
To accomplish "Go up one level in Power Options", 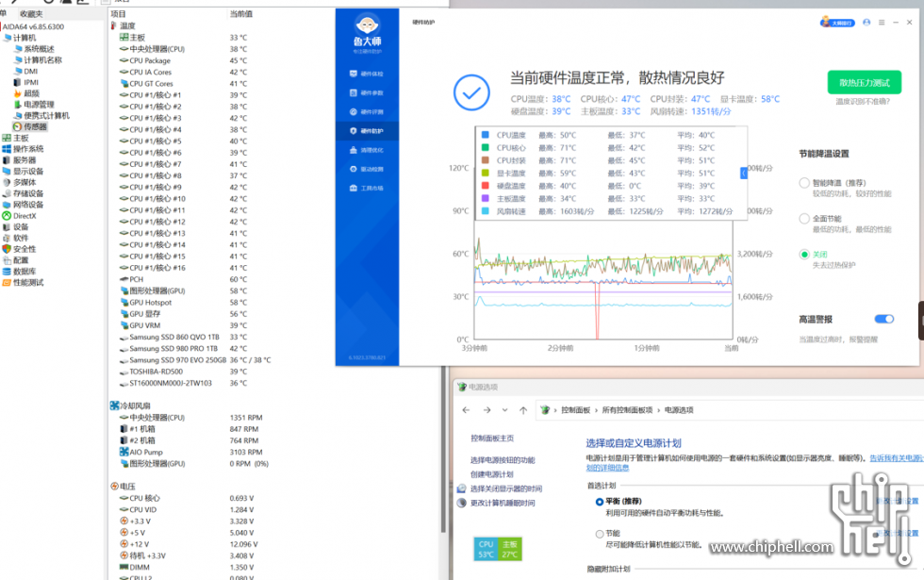I will [x=523, y=410].
